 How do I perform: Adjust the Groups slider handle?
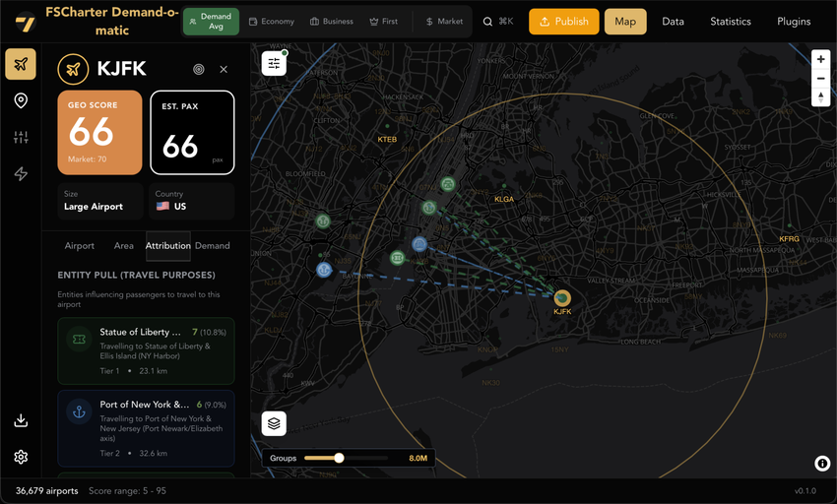pyautogui.click(x=339, y=459)
